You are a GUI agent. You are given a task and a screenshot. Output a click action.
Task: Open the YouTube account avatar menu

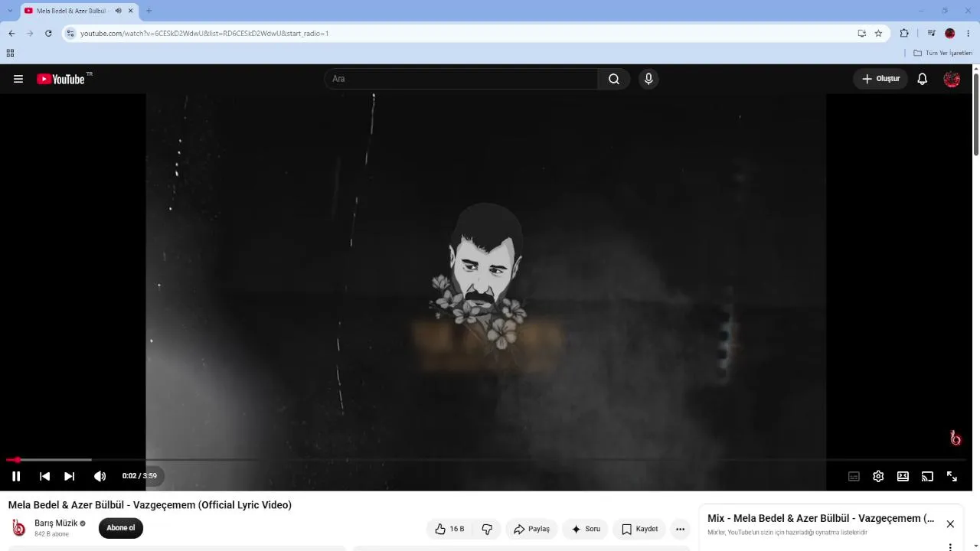pyautogui.click(x=952, y=79)
